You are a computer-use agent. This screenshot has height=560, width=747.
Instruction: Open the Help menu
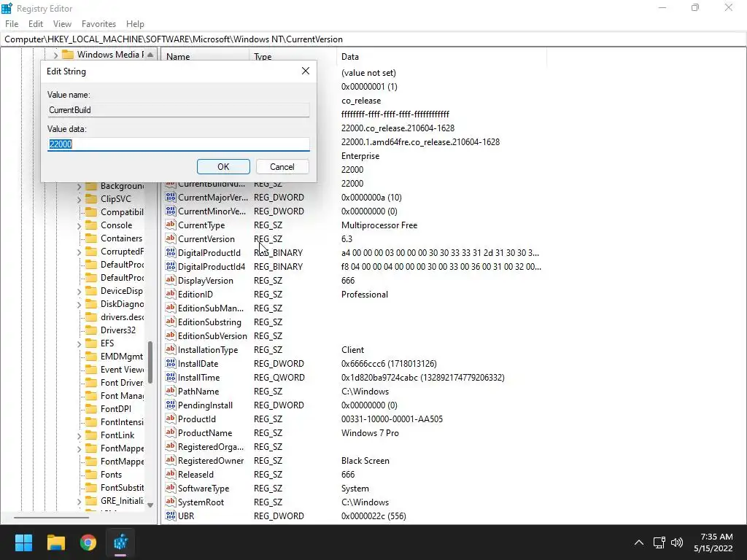pos(135,24)
